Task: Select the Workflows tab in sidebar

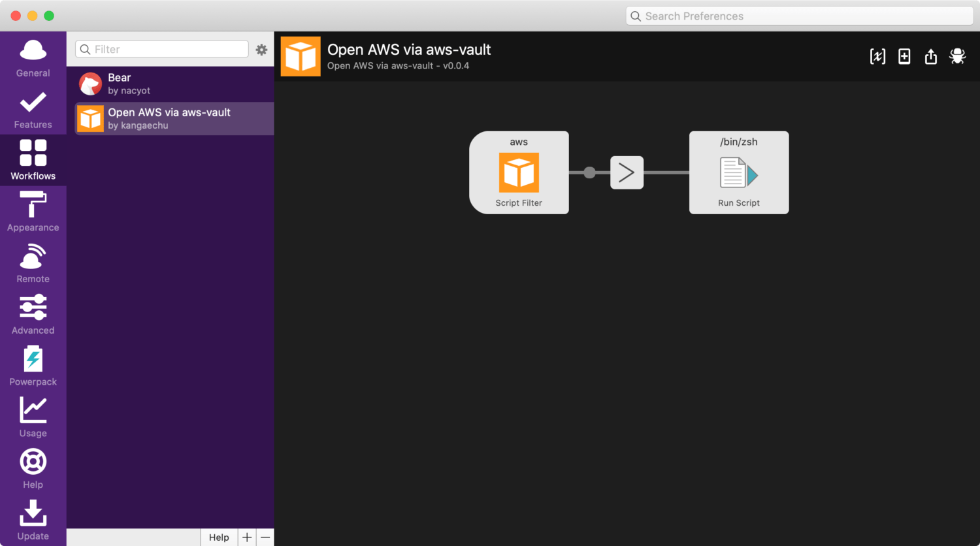Action: point(33,160)
